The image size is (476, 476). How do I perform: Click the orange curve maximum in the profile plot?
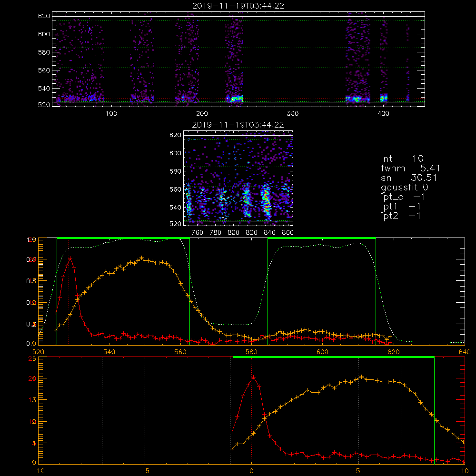[x=142, y=258]
